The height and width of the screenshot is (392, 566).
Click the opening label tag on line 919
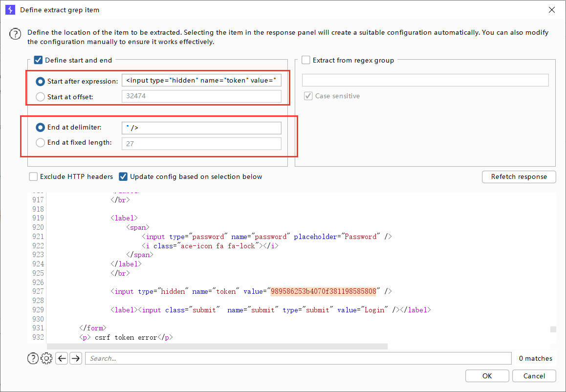click(x=124, y=218)
